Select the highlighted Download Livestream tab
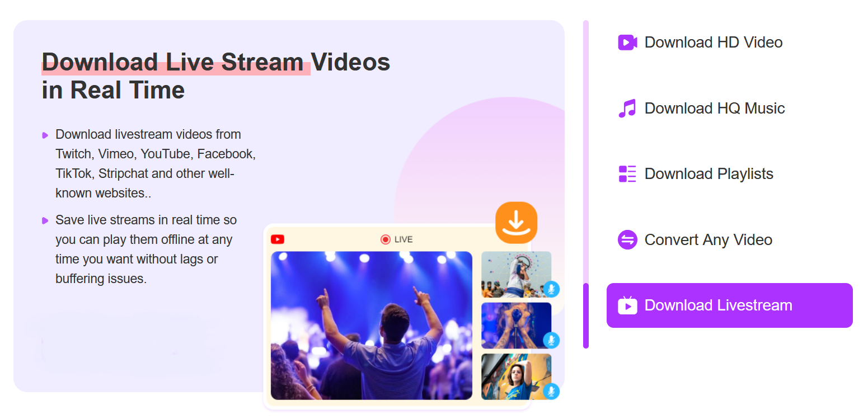This screenshot has width=868, height=419. click(x=730, y=305)
